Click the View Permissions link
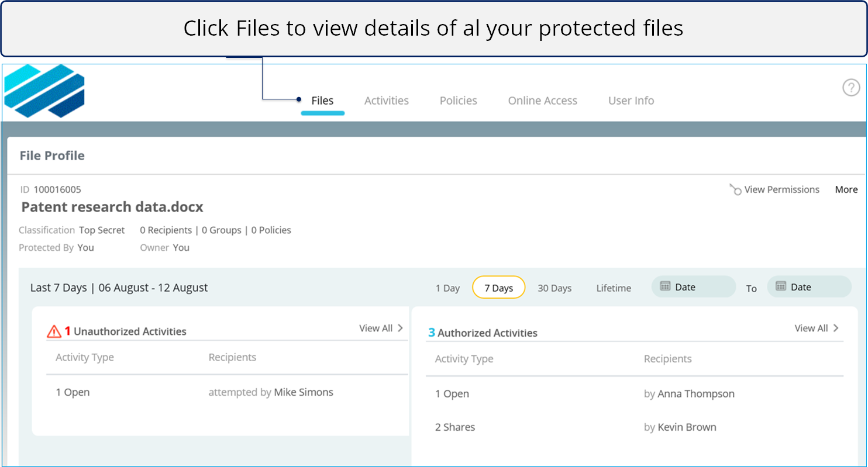Viewport: 868px width, 467px height. tap(781, 189)
